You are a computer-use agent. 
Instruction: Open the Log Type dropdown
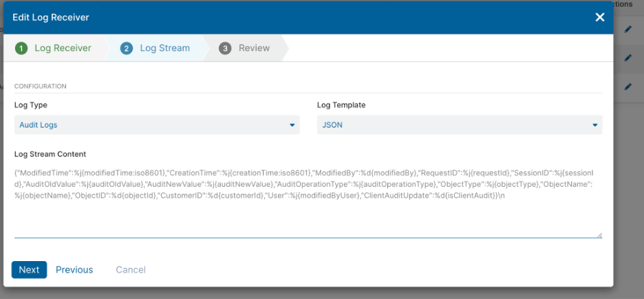pyautogui.click(x=157, y=125)
